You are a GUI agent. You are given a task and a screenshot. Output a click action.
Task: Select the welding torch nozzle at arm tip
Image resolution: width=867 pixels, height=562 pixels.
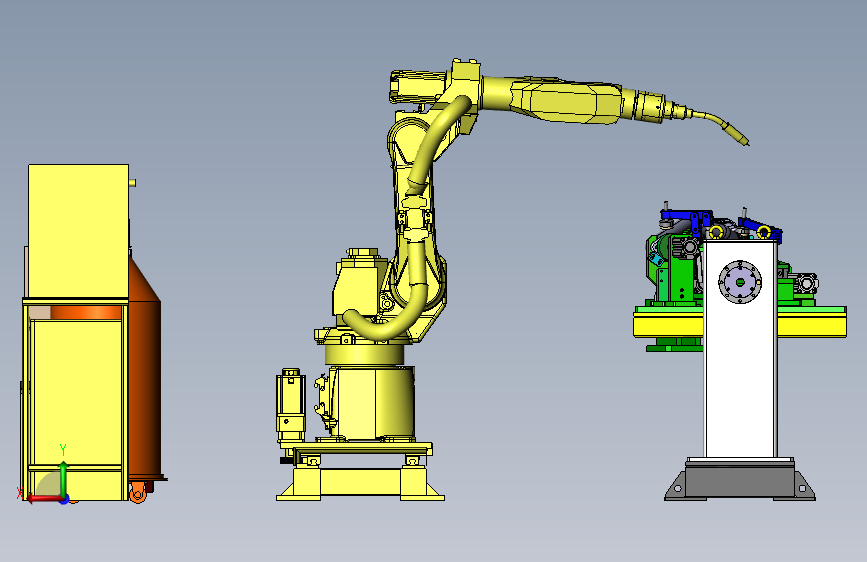737,136
